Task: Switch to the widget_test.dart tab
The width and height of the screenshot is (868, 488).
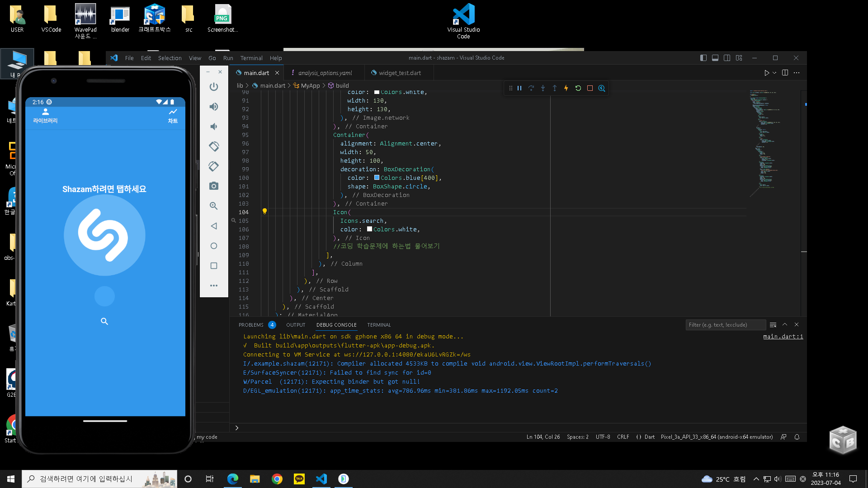Action: (x=399, y=73)
